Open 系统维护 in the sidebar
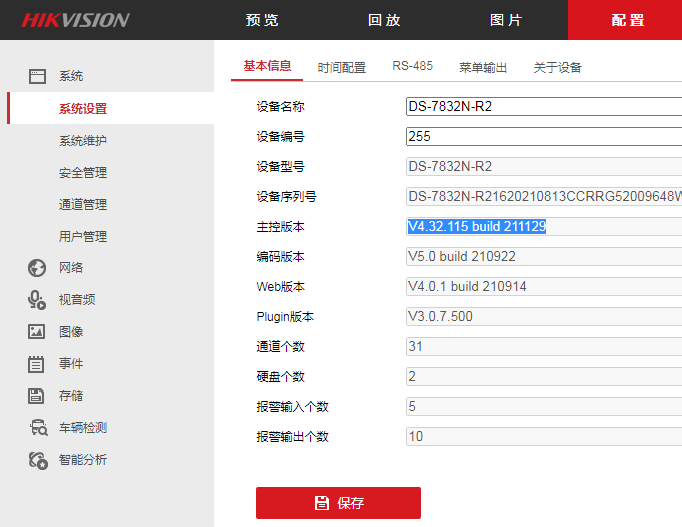Viewport: 682px width, 527px height. click(83, 140)
